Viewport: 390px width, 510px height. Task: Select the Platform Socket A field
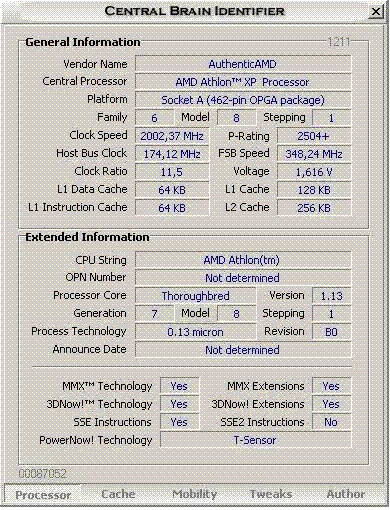click(243, 100)
